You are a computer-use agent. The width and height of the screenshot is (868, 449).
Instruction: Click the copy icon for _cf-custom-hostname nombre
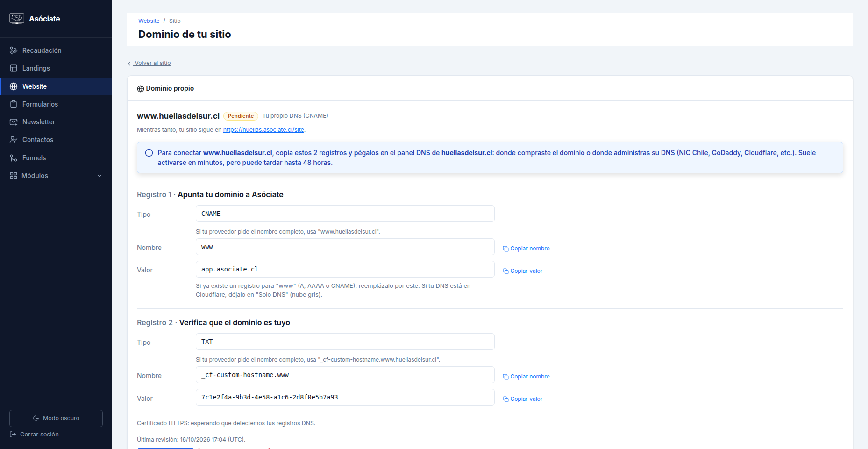click(x=505, y=377)
